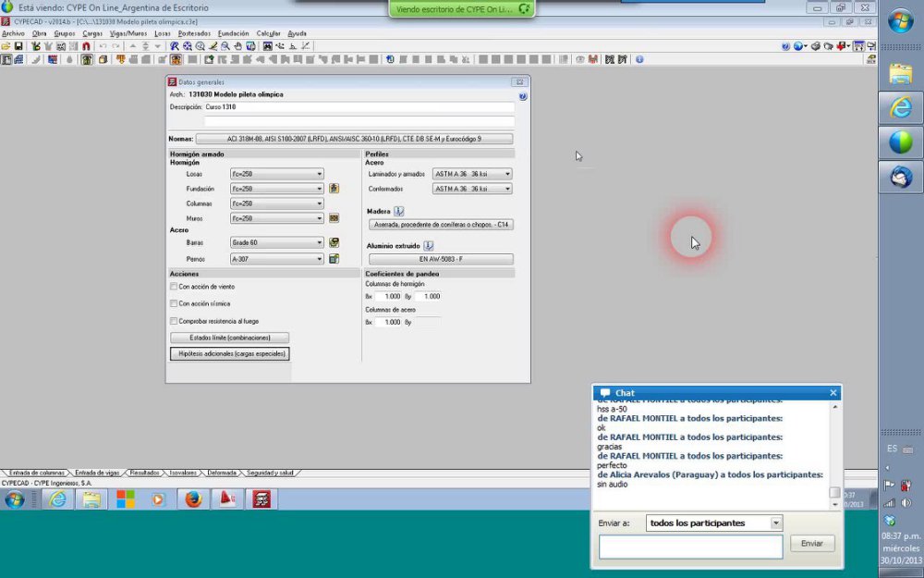This screenshot has width=924, height=578.
Task: Open the 'Laminados y armados' steel dropdown
Action: pyautogui.click(x=472, y=174)
